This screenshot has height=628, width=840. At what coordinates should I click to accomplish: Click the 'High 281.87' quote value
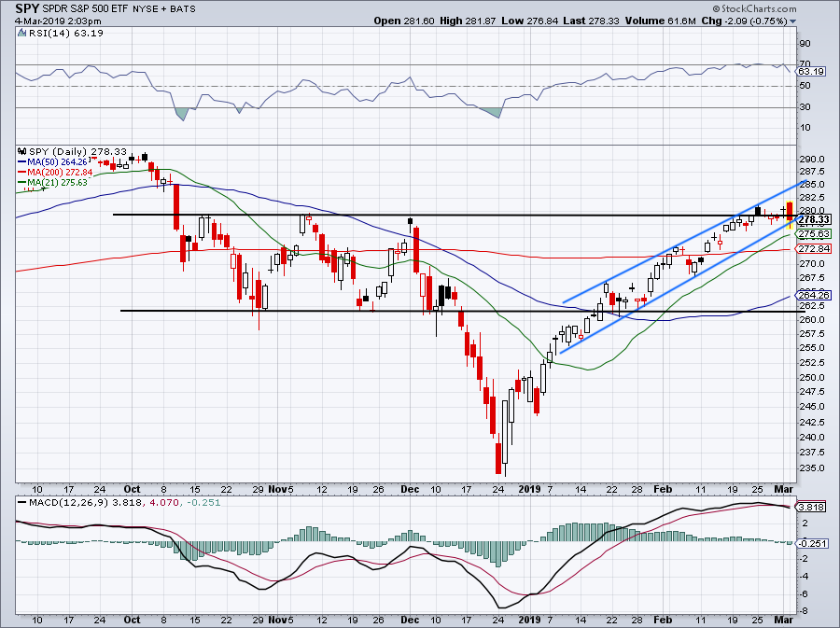469,21
